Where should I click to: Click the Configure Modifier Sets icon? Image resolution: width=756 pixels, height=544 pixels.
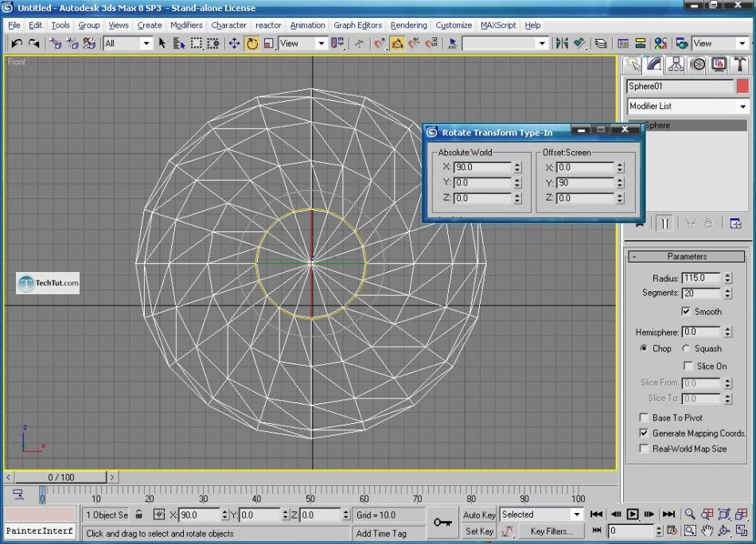(735, 223)
